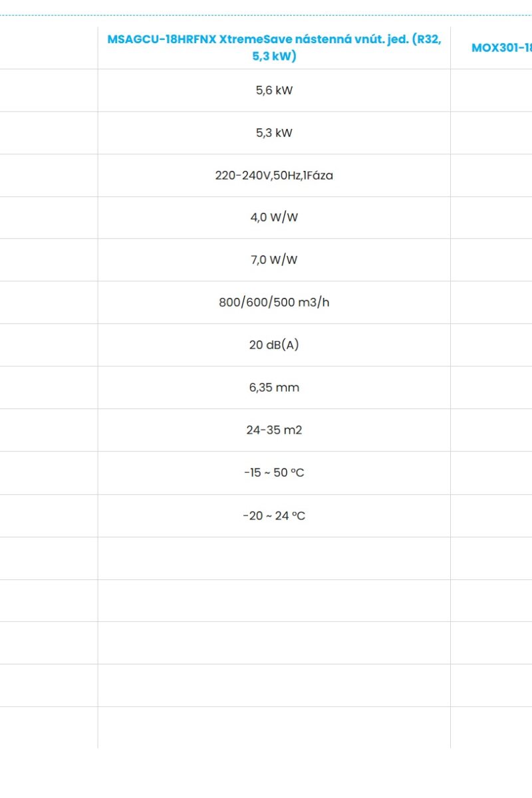Click the blank header cell left of MSAGCU-18HRFNX
This screenshot has width=532, height=798.
[49, 48]
